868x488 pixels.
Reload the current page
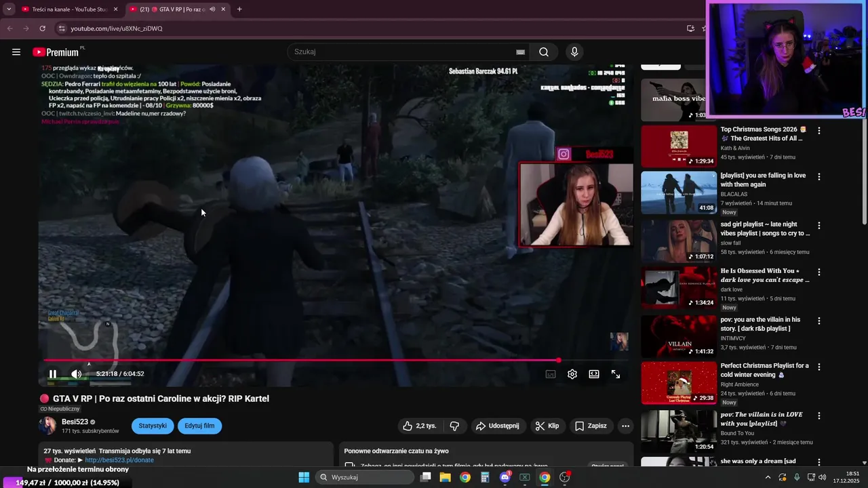click(42, 28)
